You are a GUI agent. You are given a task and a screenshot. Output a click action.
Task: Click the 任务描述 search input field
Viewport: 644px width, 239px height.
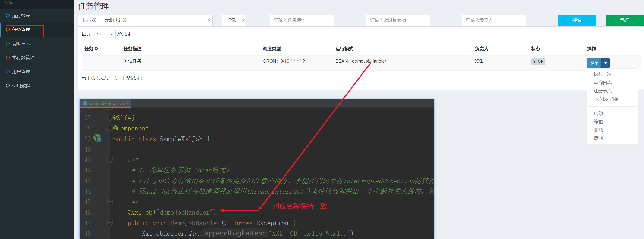pos(302,20)
